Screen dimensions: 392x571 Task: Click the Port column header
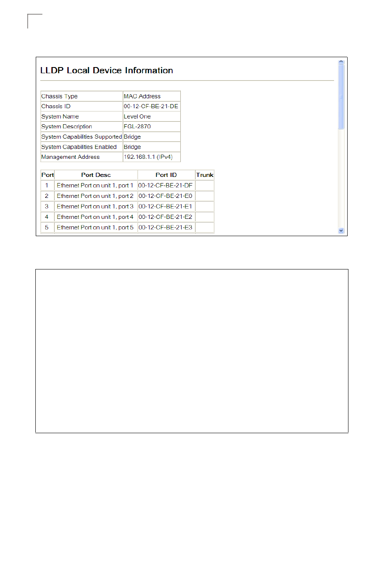48,175
